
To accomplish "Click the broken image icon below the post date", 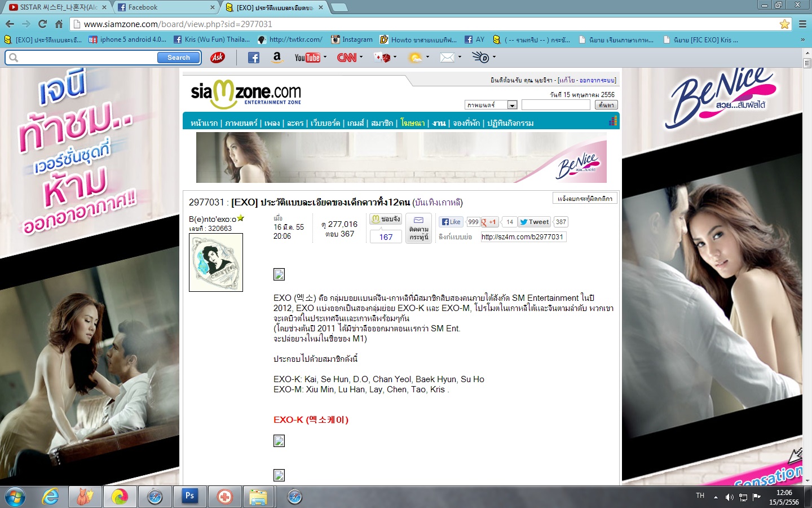I will tap(279, 274).
